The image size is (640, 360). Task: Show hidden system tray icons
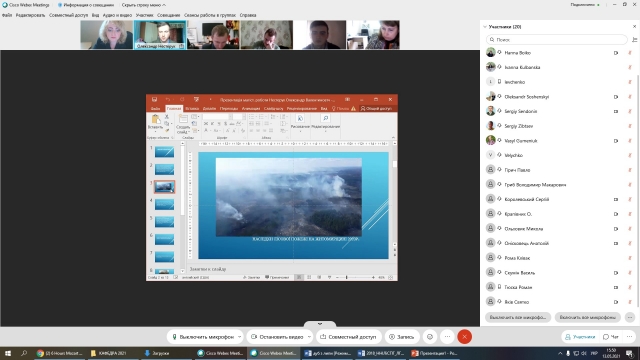tap(560, 353)
